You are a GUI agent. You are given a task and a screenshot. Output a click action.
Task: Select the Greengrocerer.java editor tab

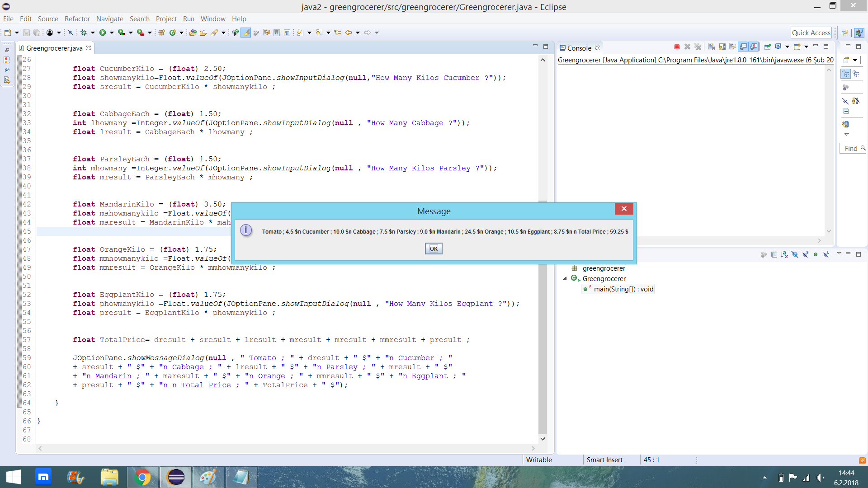click(x=54, y=48)
